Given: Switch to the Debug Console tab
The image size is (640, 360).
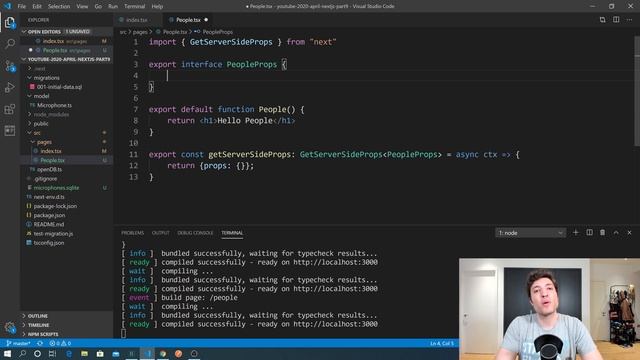Looking at the screenshot, I should tap(195, 233).
